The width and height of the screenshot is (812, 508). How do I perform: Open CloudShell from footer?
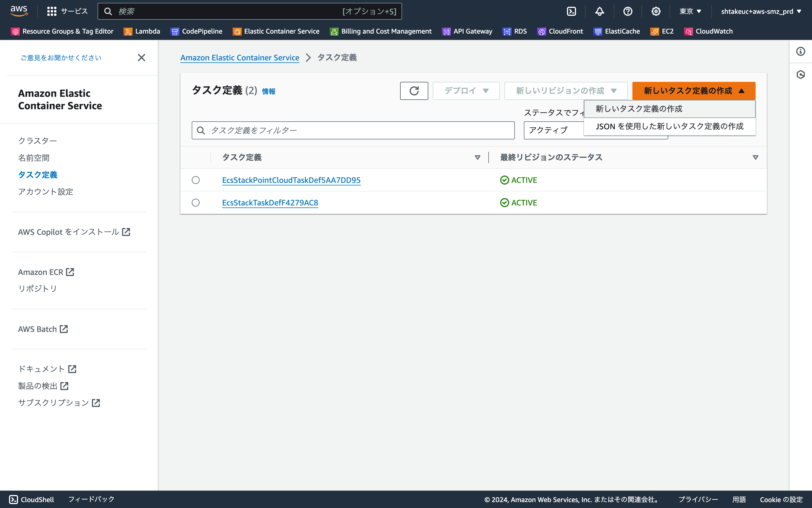click(x=31, y=499)
